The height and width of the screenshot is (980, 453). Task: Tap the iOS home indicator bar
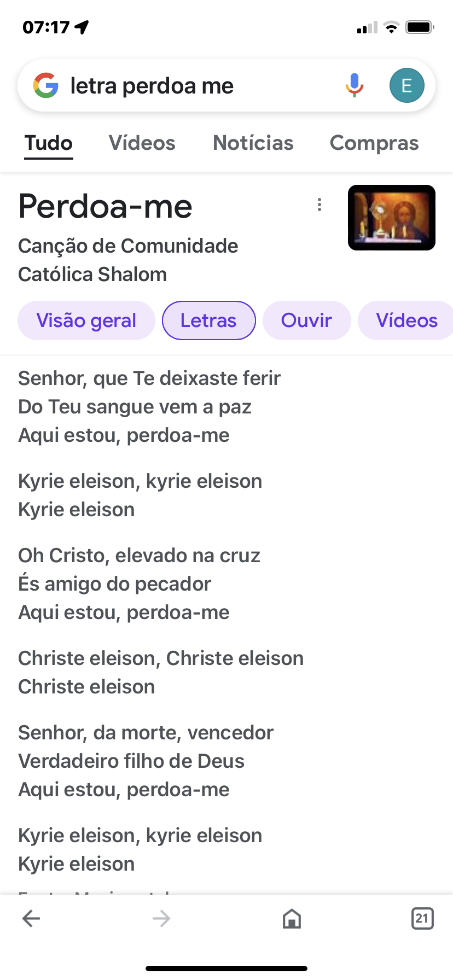(226, 968)
